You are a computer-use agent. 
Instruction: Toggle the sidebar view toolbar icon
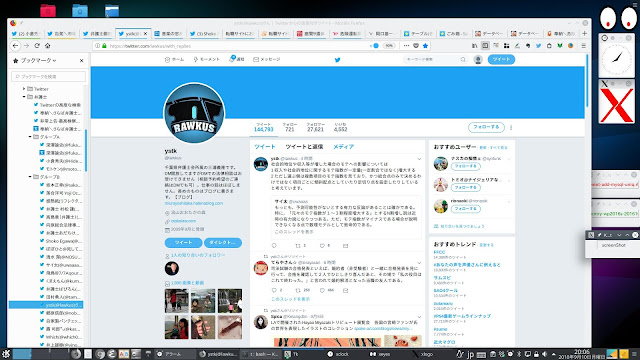[x=485, y=46]
